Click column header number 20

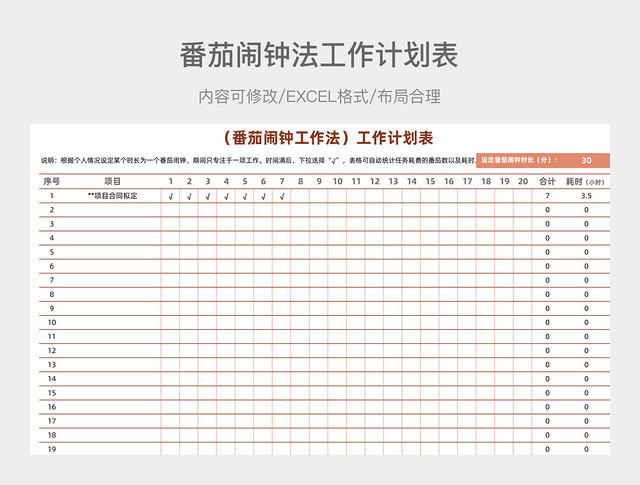pyautogui.click(x=523, y=181)
